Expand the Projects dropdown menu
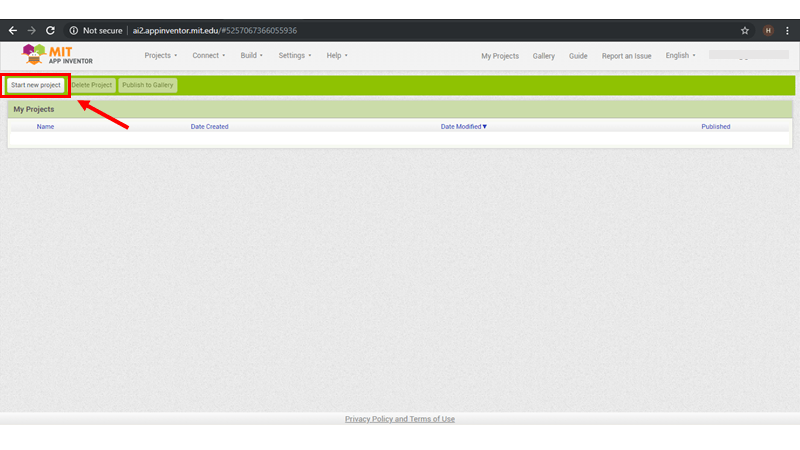The height and width of the screenshot is (450, 800). click(x=160, y=56)
